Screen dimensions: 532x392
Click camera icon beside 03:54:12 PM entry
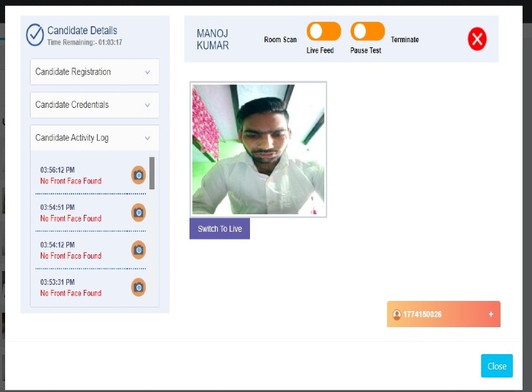[x=138, y=250]
